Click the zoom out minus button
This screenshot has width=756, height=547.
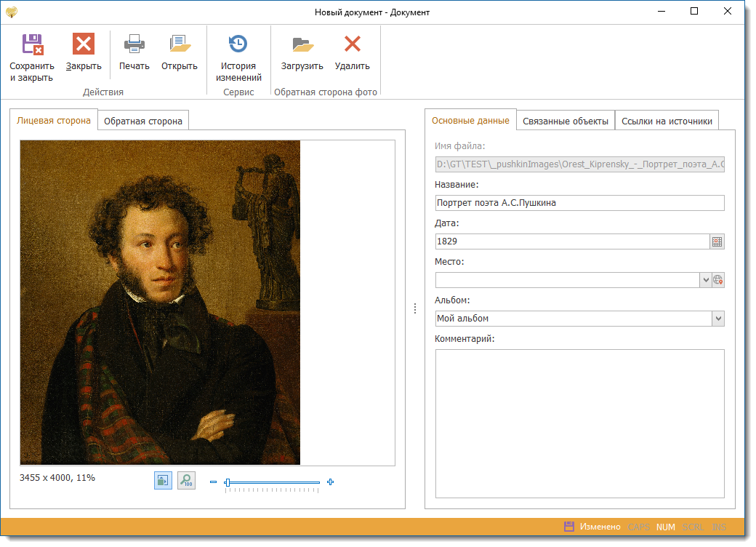click(x=213, y=482)
